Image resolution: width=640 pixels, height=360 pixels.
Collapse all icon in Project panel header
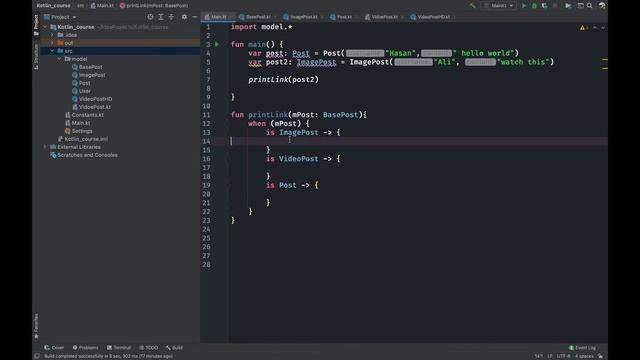coord(171,17)
